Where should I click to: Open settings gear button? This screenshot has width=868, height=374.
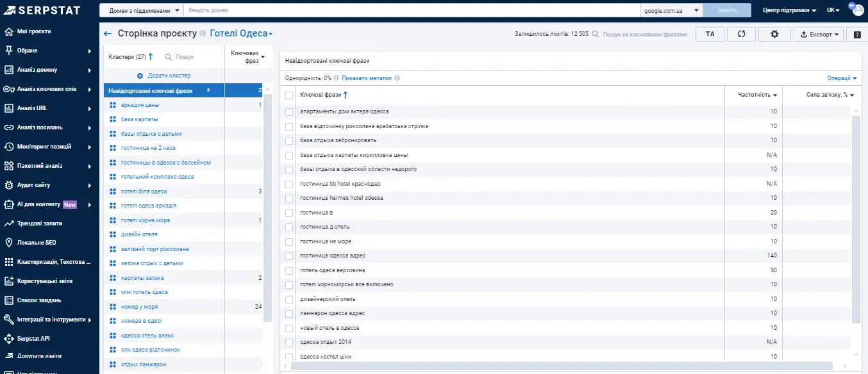coord(774,34)
